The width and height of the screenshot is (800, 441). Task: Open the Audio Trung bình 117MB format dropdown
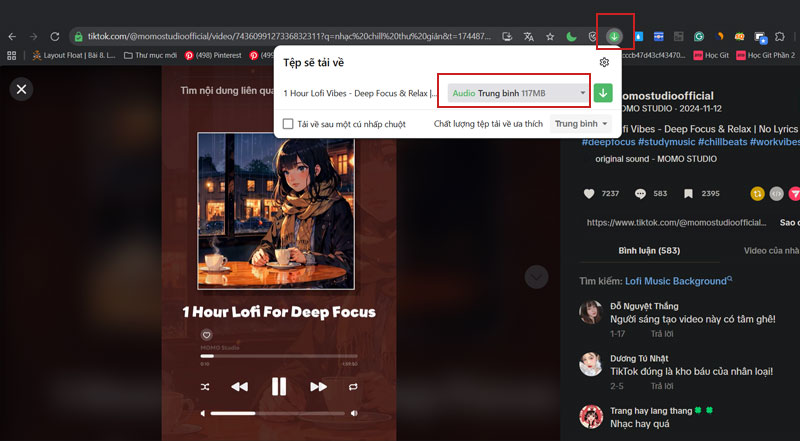click(x=518, y=93)
